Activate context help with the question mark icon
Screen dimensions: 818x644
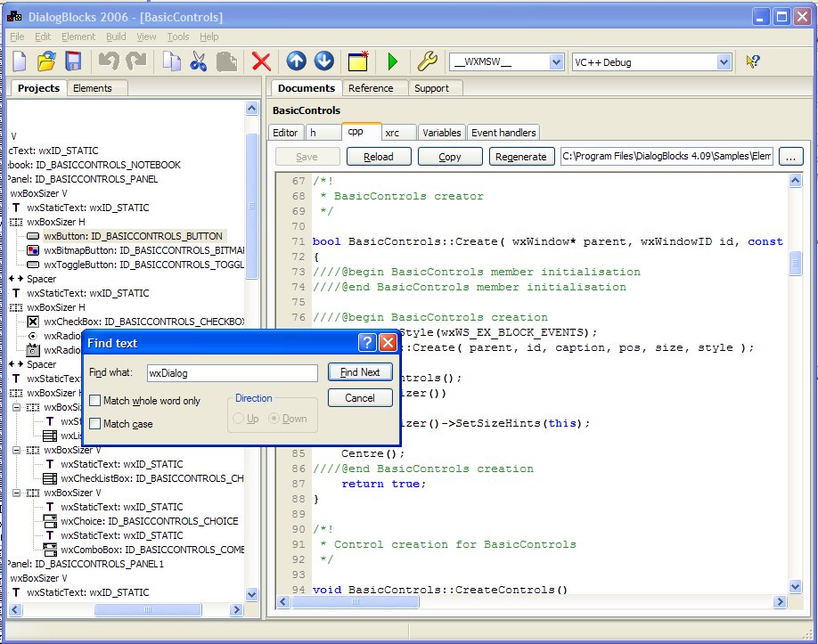click(x=751, y=61)
